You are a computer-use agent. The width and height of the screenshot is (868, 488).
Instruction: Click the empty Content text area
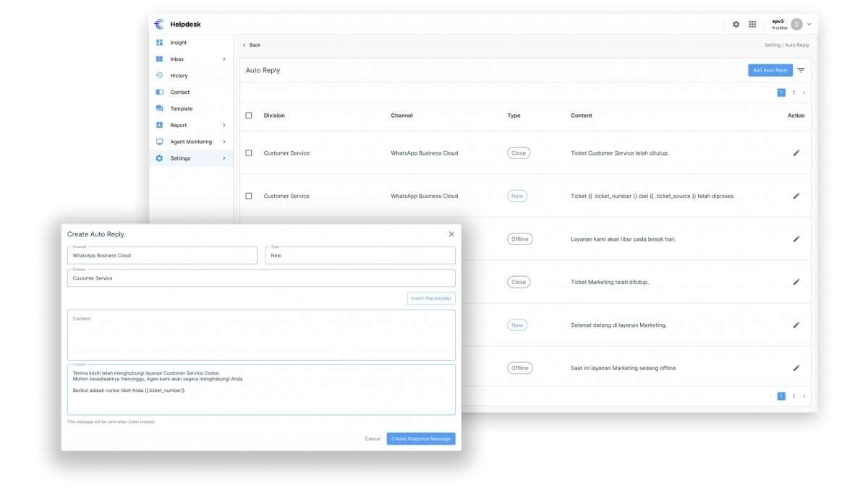pos(261,335)
